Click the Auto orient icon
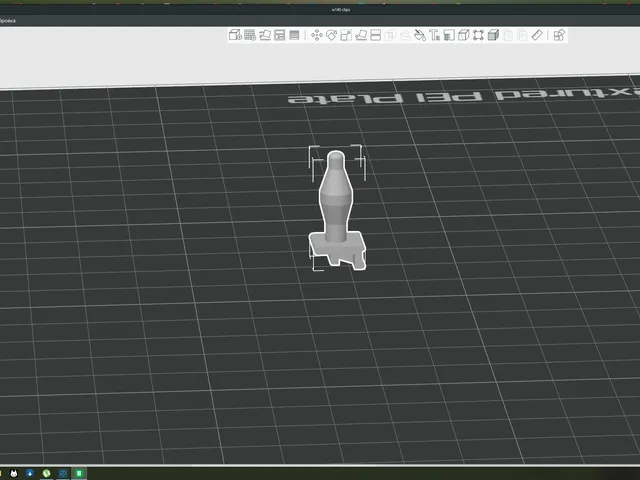Viewport: 640px width, 480px height. click(x=265, y=35)
